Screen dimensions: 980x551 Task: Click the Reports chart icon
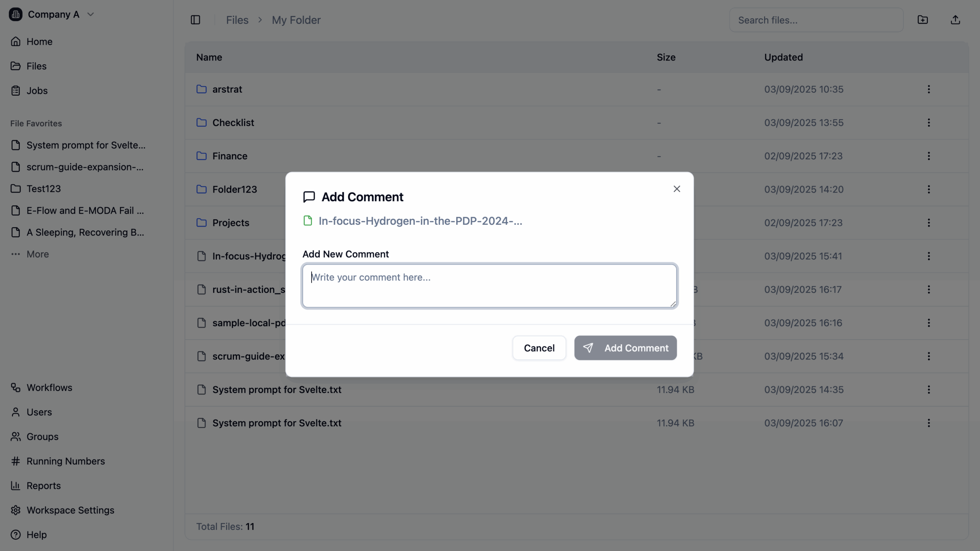15,486
